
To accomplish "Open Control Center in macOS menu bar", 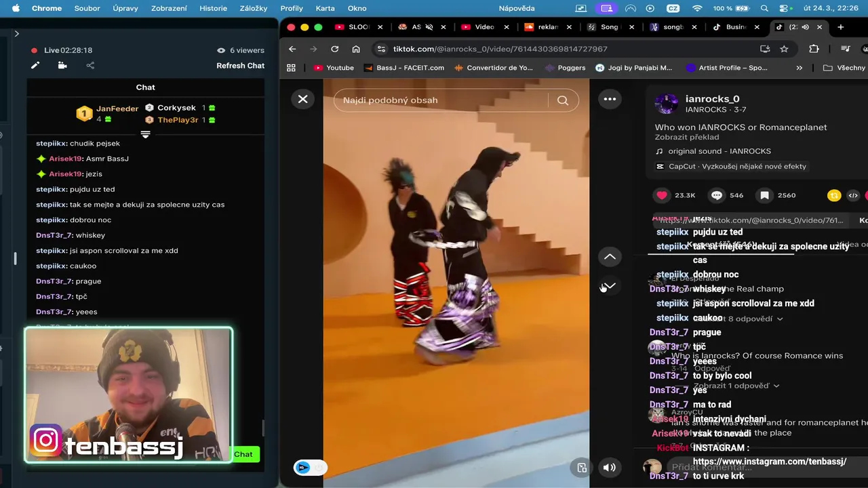I will 785,8.
